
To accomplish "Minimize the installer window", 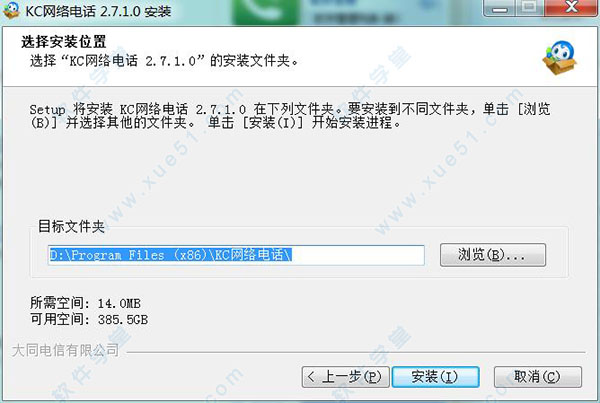I will (x=499, y=8).
